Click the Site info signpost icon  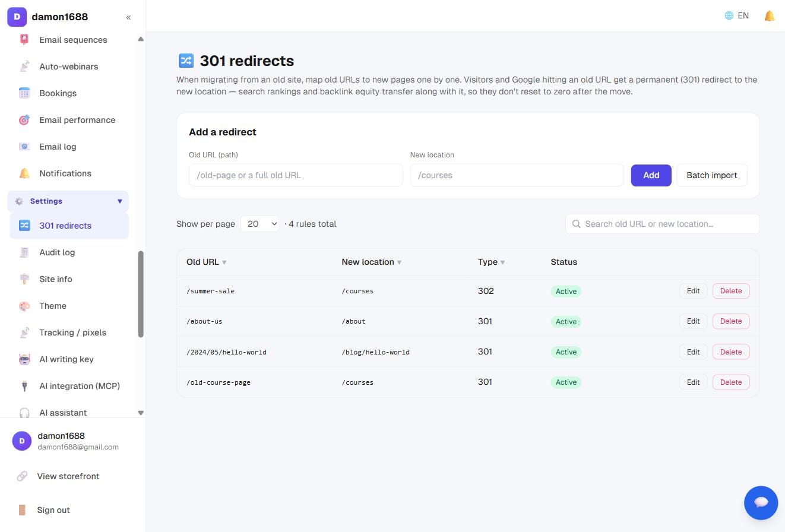pyautogui.click(x=24, y=279)
